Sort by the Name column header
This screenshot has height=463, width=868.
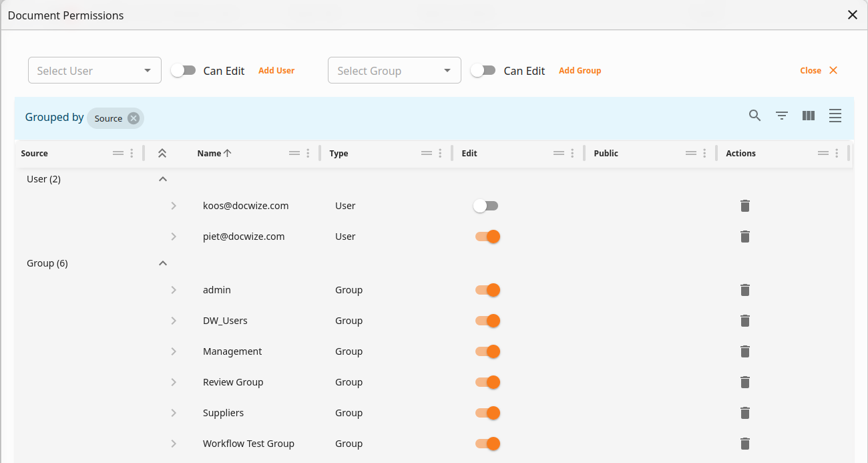209,153
